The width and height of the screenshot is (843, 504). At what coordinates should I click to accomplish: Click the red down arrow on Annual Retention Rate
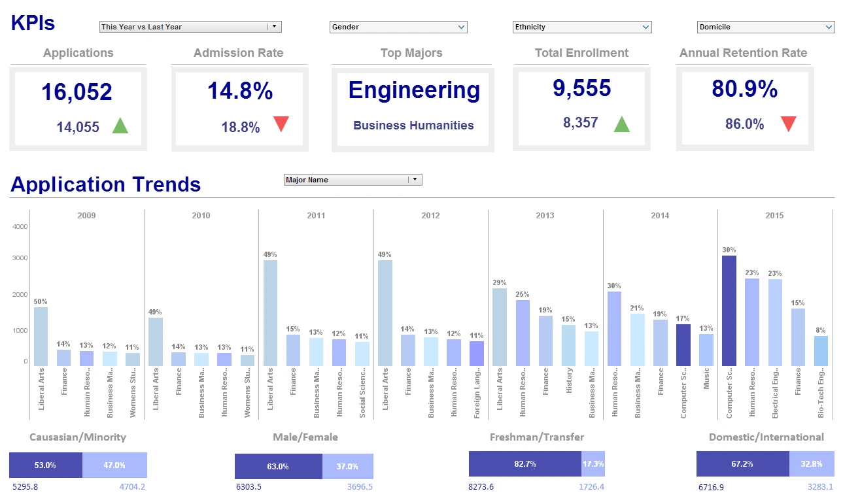pos(787,123)
